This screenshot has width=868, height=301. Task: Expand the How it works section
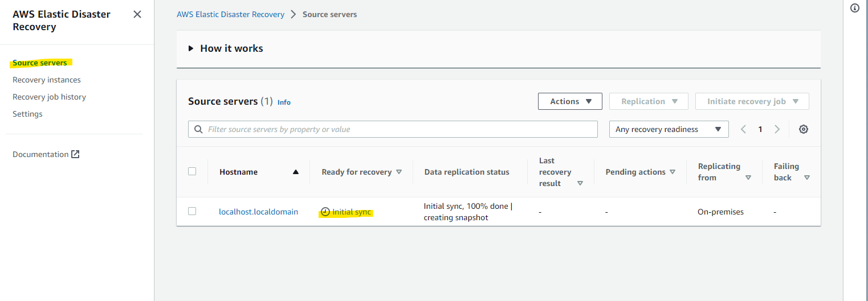[191, 48]
